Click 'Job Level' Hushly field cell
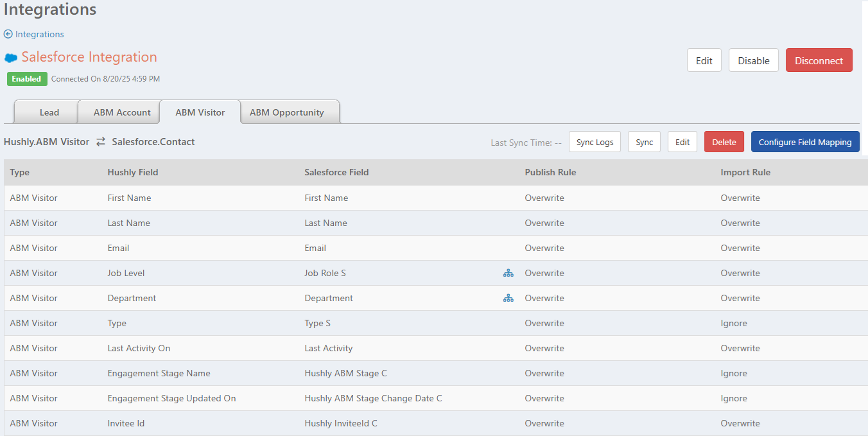This screenshot has width=868, height=436. (x=126, y=273)
